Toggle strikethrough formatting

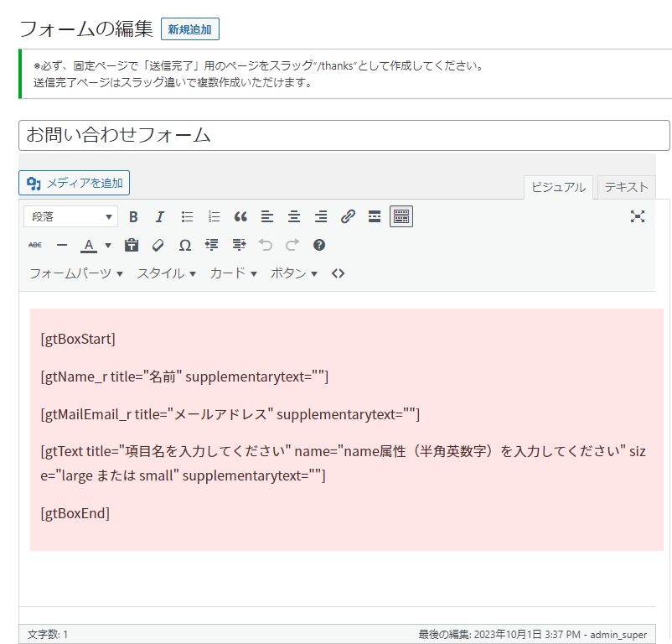tap(35, 245)
